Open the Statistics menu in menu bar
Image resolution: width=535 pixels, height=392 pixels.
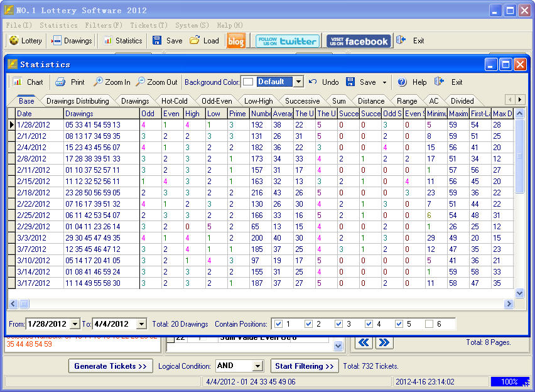point(58,25)
